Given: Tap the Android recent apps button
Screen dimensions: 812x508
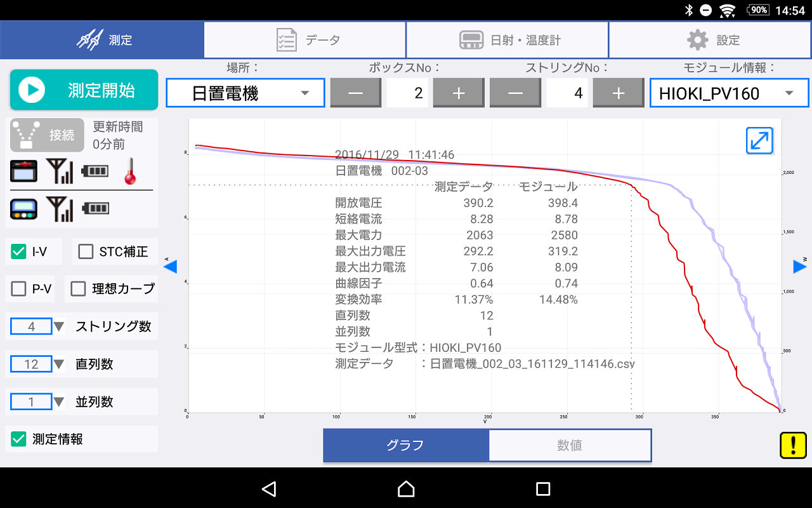Looking at the screenshot, I should [542, 488].
